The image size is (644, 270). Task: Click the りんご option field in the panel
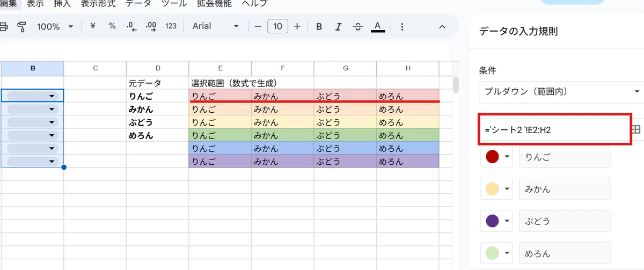click(565, 157)
